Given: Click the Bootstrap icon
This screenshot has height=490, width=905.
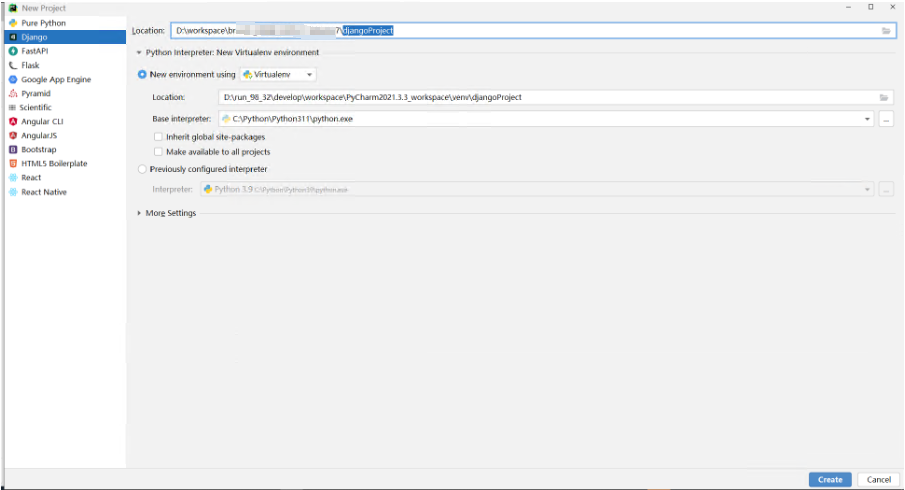Looking at the screenshot, I should 13,149.
